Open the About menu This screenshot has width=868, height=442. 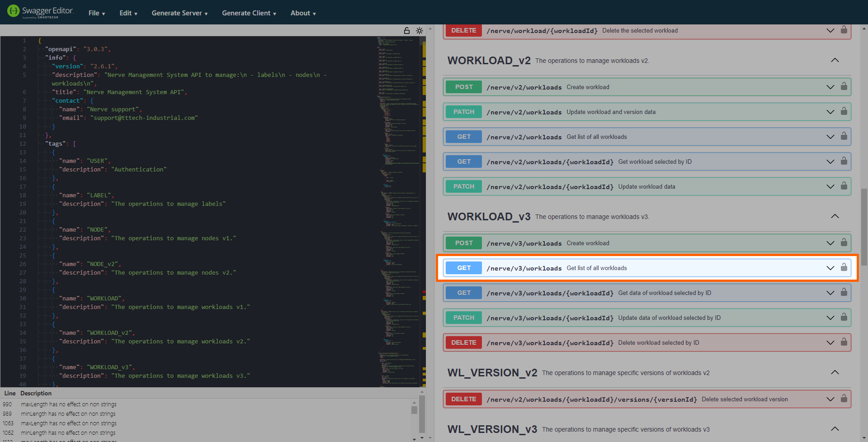(x=302, y=13)
